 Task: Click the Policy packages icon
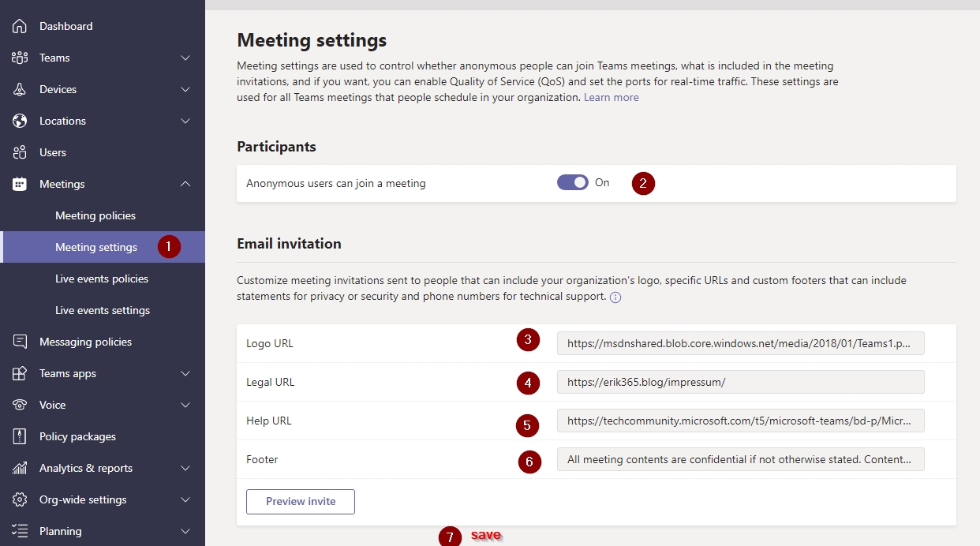[20, 436]
